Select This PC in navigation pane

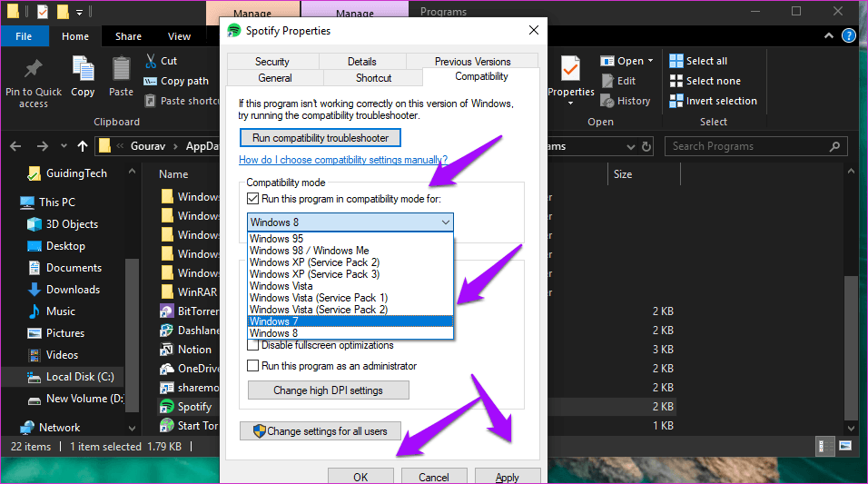pyautogui.click(x=47, y=202)
